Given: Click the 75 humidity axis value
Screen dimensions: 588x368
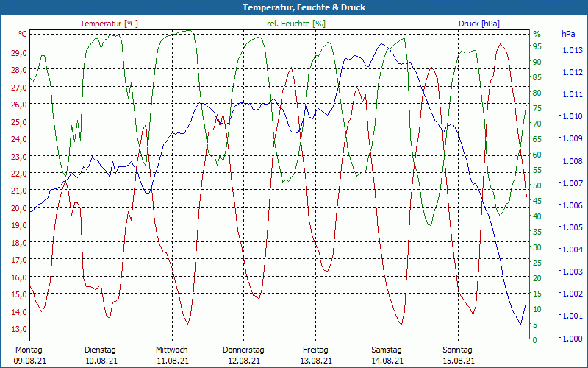Looking at the screenshot, I should (537, 108).
